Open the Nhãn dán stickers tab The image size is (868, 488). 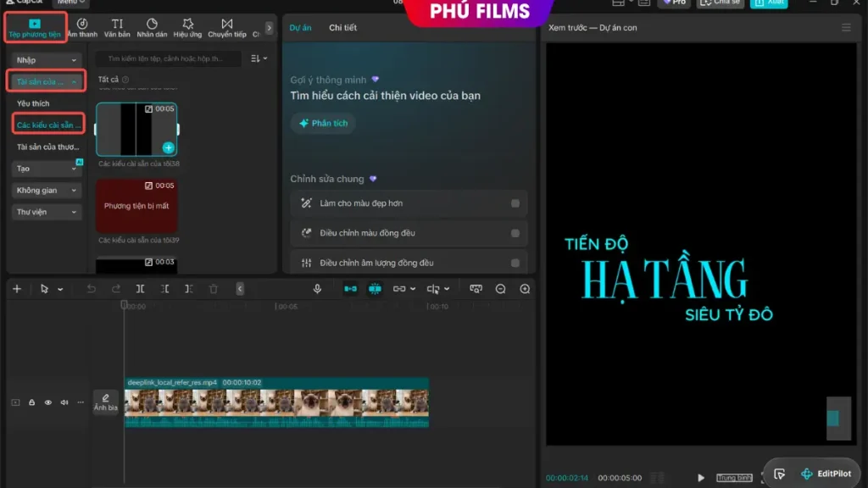[x=152, y=28]
